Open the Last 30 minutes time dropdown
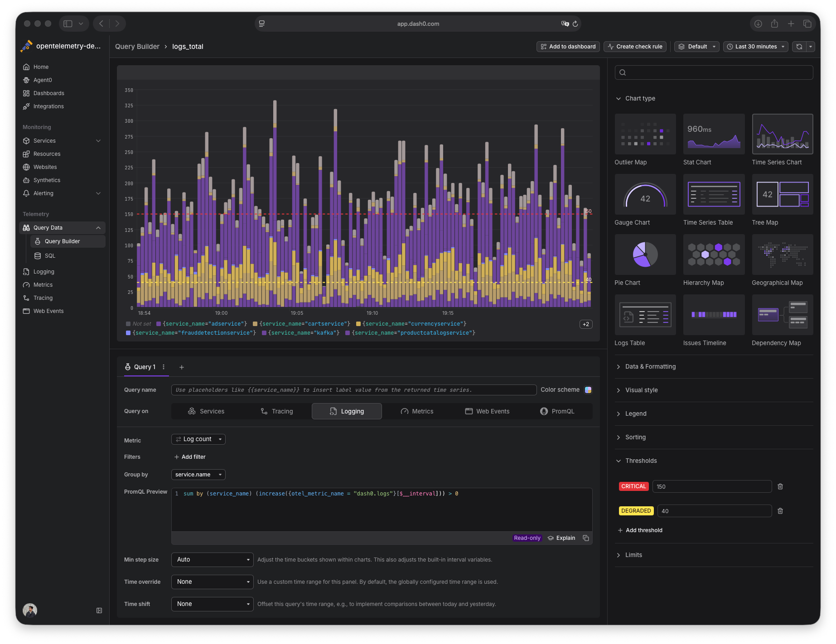This screenshot has height=644, width=836. 755,47
